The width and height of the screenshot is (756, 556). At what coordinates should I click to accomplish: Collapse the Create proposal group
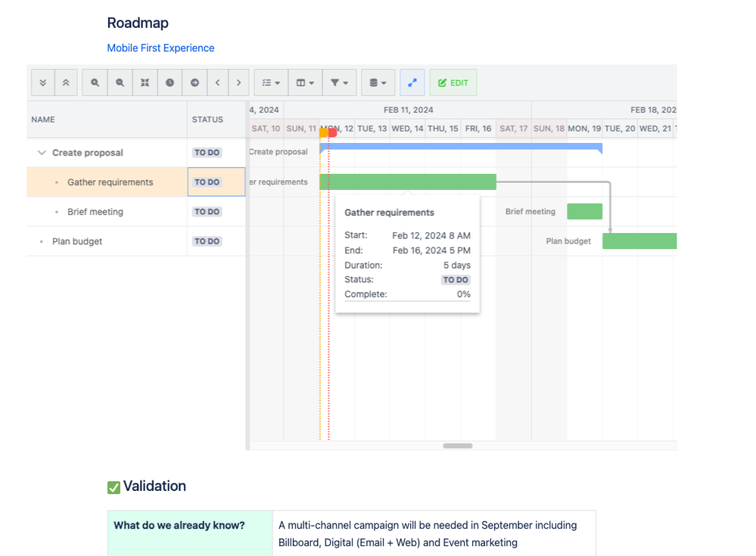click(42, 153)
